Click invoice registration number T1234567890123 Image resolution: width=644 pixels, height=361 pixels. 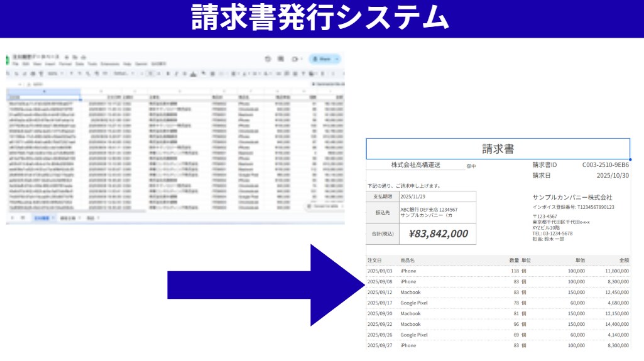pos(573,207)
